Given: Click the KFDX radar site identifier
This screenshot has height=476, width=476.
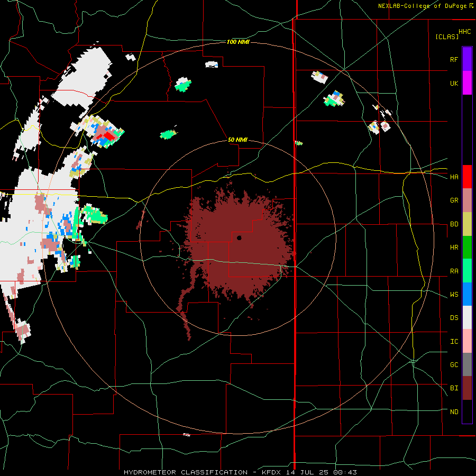Looking at the screenshot, I should pyautogui.click(x=271, y=472).
